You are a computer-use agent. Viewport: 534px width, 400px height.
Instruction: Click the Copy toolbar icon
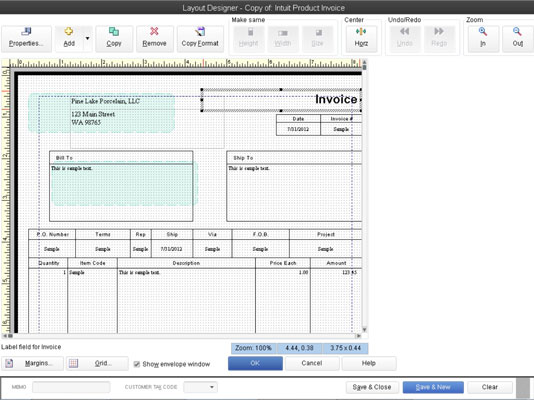click(x=114, y=32)
